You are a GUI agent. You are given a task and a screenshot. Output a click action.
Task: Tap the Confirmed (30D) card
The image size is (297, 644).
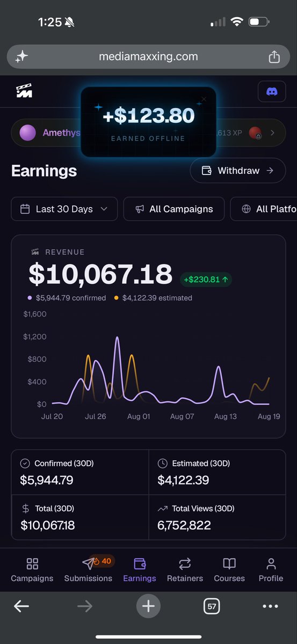click(80, 472)
